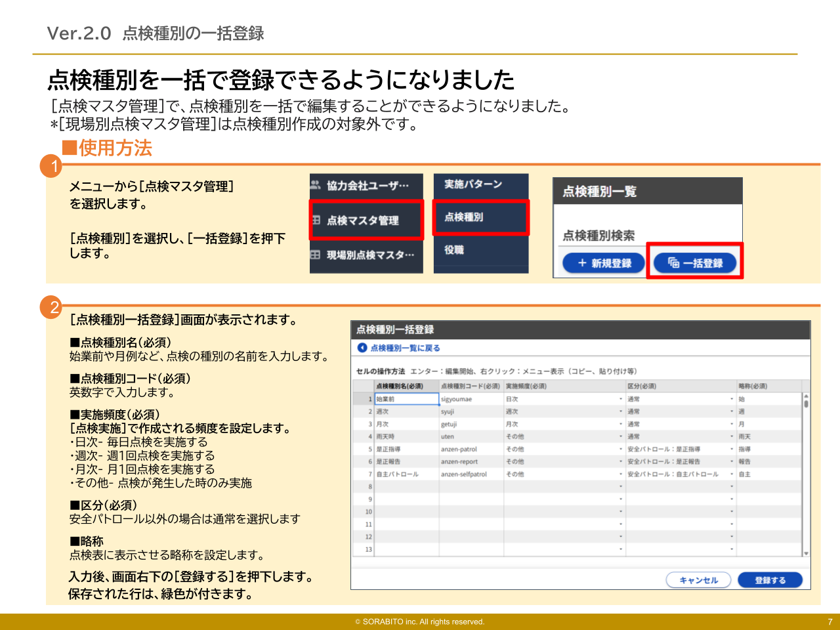Click the orange step 1 circle badge
Viewport: 840px width, 630px height.
[x=52, y=165]
